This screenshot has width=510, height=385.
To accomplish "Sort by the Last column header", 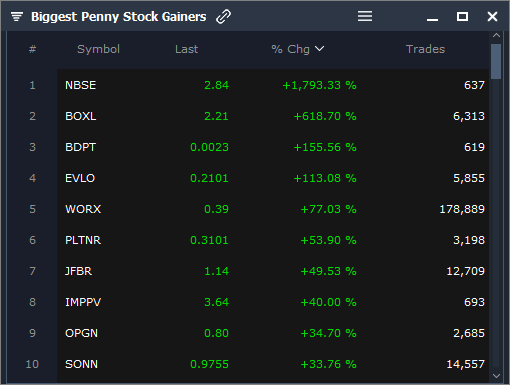I will 187,49.
